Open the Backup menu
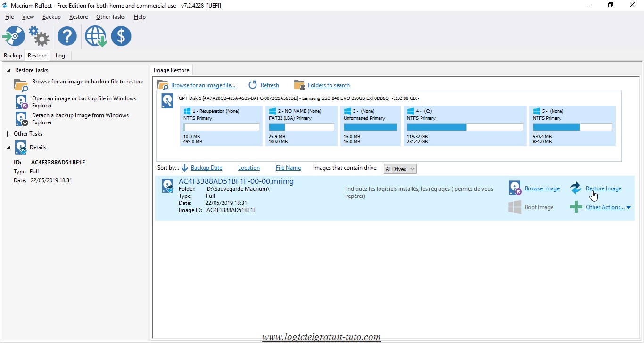 coord(51,17)
